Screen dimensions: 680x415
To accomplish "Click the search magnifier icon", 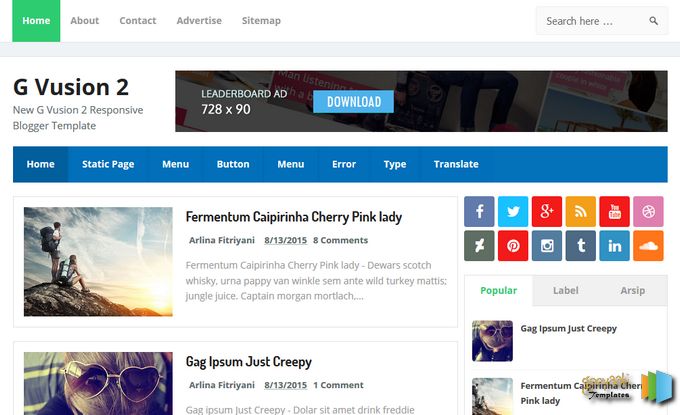I will click(x=653, y=21).
